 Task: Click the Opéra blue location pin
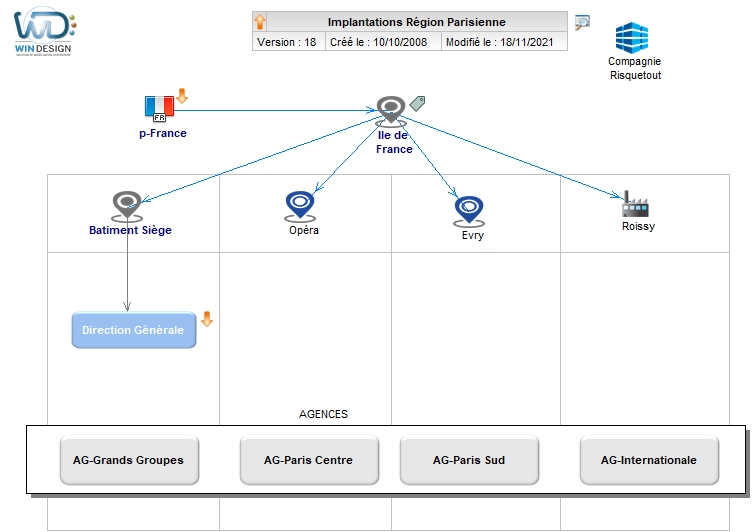click(x=300, y=206)
